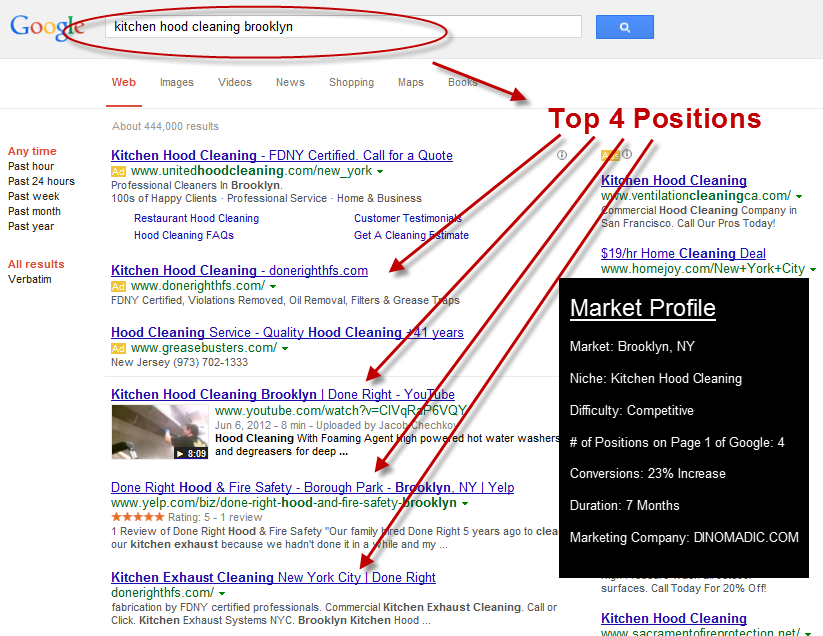Click the search query input field
The image size is (823, 636).
pyautogui.click(x=340, y=27)
